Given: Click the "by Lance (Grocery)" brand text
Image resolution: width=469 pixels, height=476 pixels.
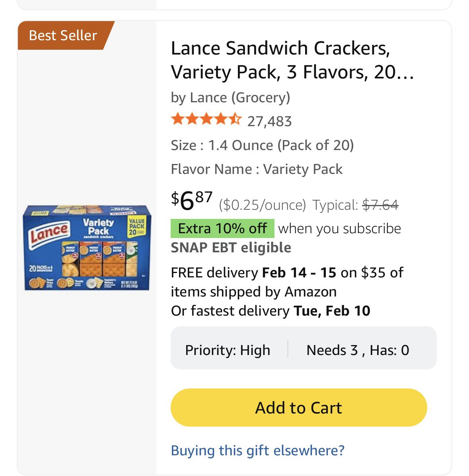Looking at the screenshot, I should tap(230, 98).
